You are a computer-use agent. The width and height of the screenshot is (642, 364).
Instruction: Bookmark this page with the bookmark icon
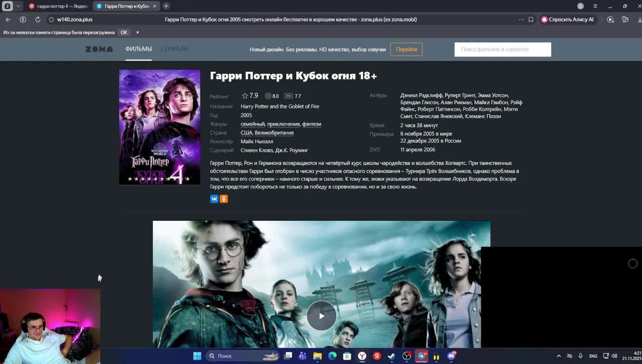tap(531, 20)
